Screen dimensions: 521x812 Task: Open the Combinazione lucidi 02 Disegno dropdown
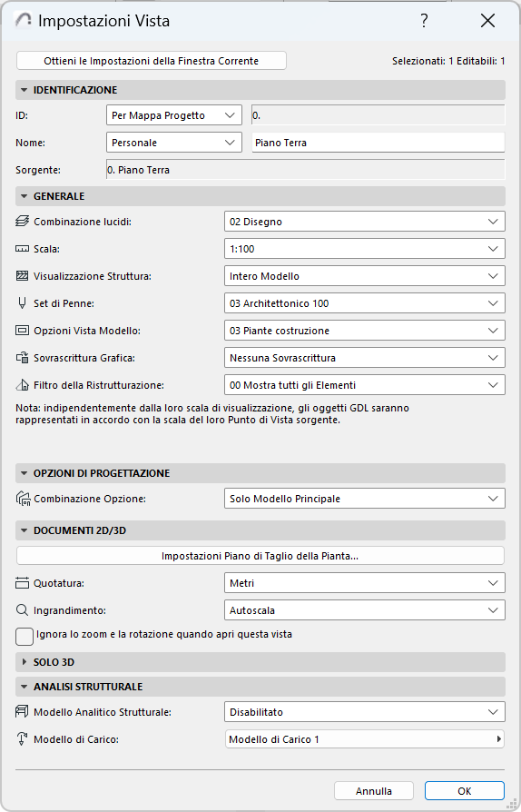(365, 222)
